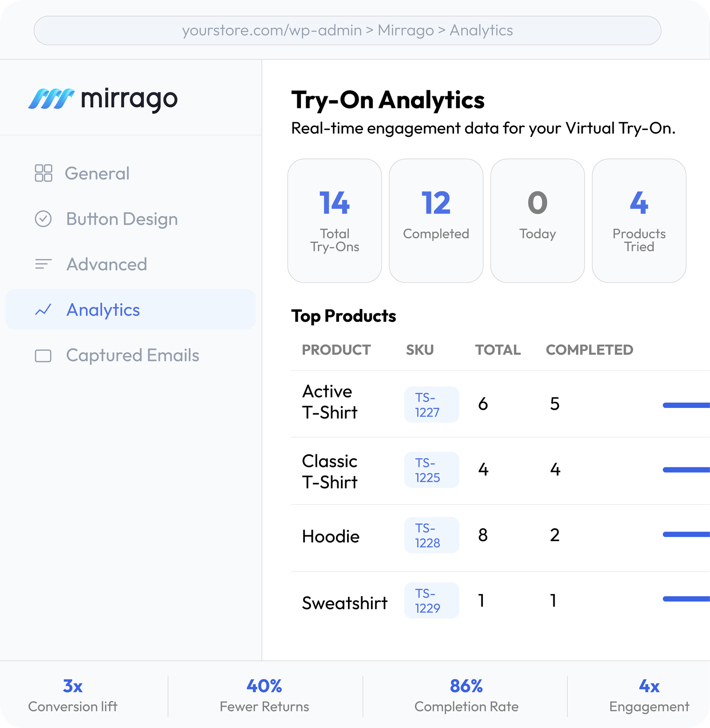
Task: Open the General settings menu item
Action: [130, 173]
